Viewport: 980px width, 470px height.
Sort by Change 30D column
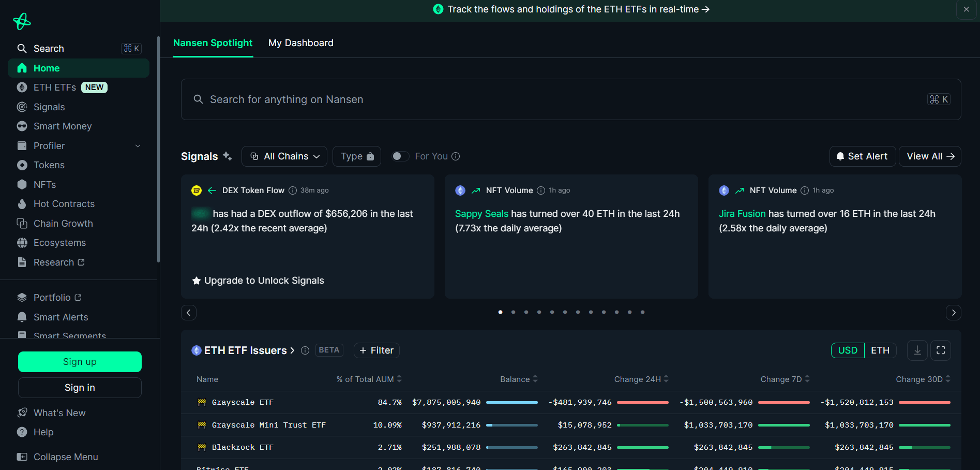(923, 379)
